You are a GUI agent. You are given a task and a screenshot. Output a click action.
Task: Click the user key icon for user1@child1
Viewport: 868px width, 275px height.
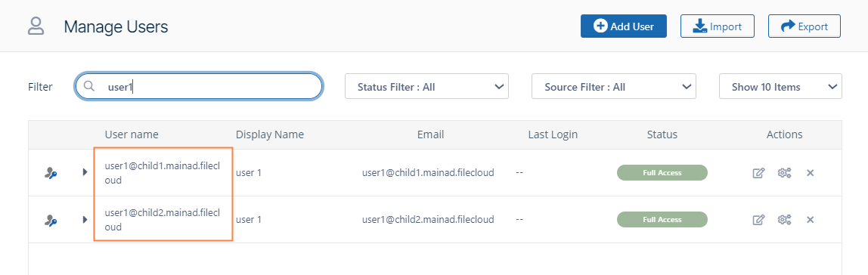click(51, 173)
